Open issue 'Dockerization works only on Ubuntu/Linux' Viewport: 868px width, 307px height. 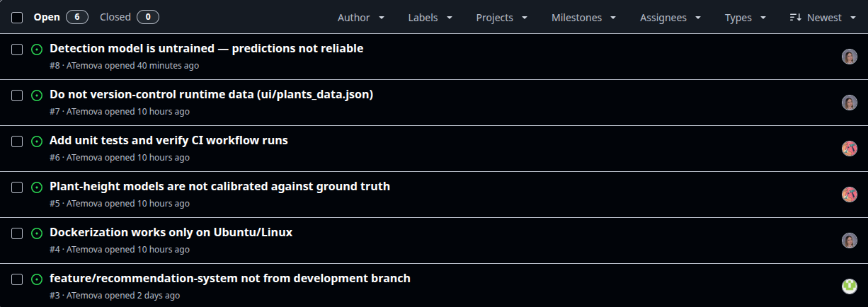[171, 233]
